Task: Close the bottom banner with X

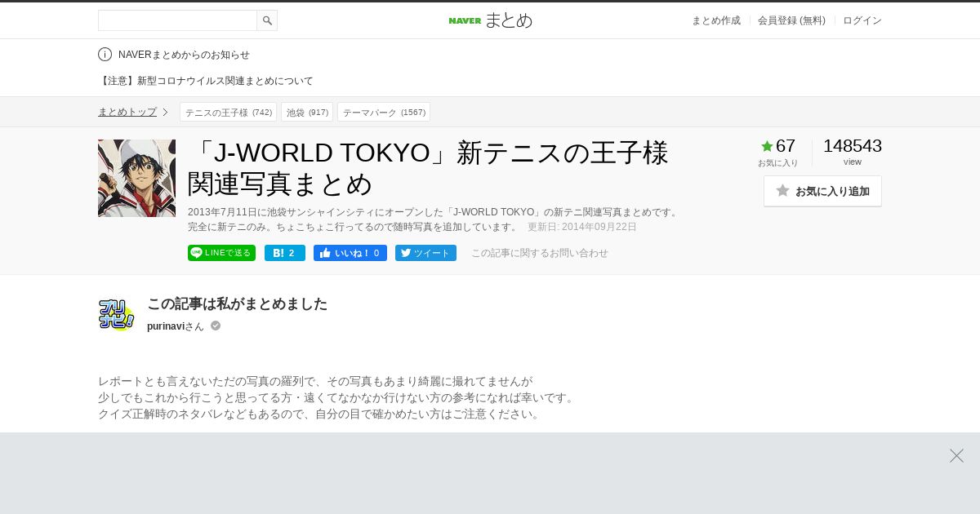Action: (x=956, y=455)
